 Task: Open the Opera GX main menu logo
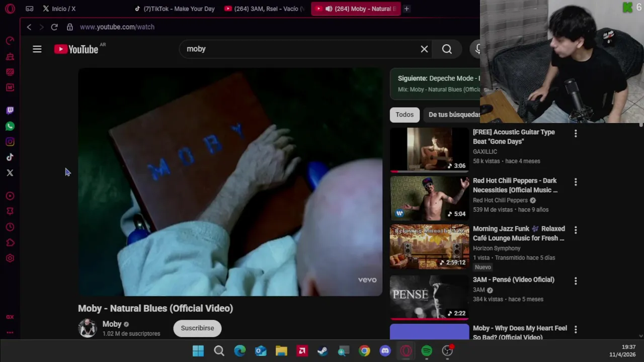pyautogui.click(x=10, y=9)
